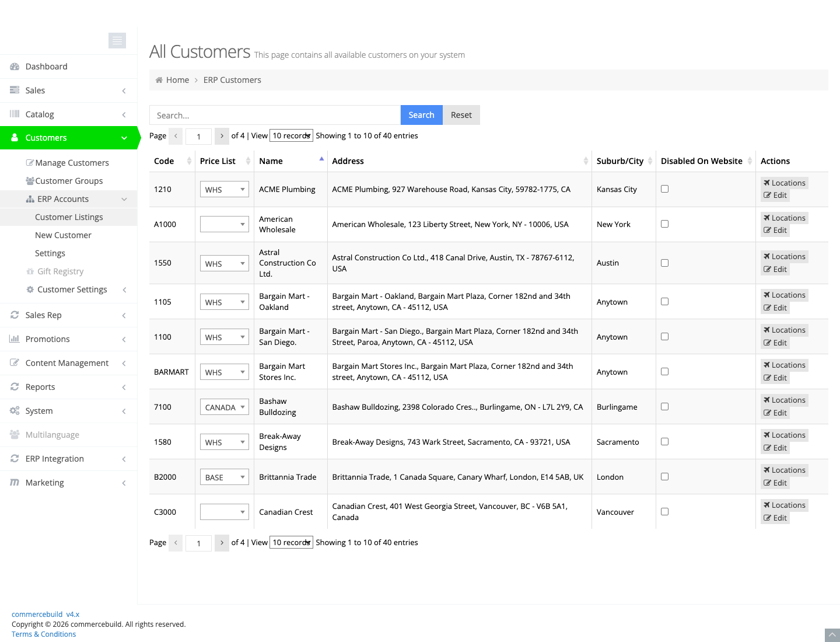Expand the Catalog menu chevron
The width and height of the screenshot is (840, 642).
pos(124,114)
